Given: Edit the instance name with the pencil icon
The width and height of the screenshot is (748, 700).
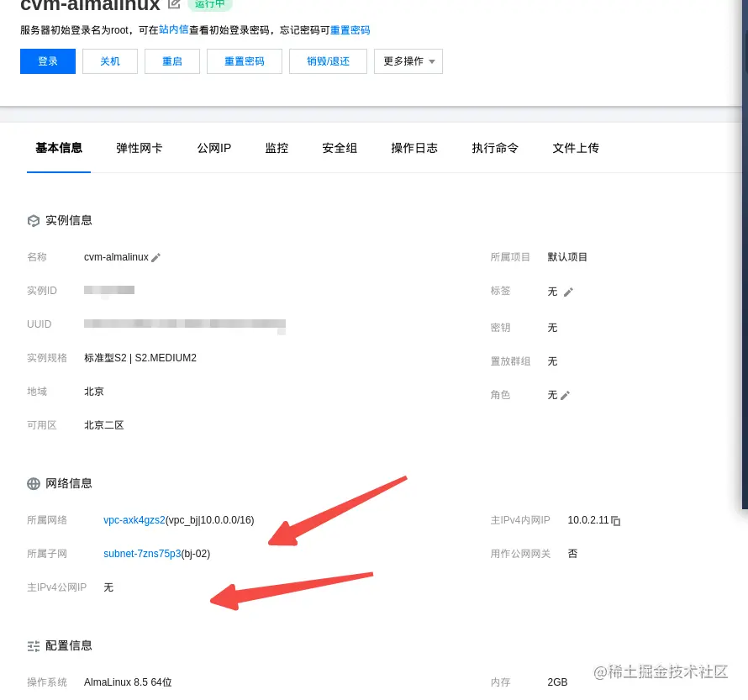Looking at the screenshot, I should coord(156,257).
